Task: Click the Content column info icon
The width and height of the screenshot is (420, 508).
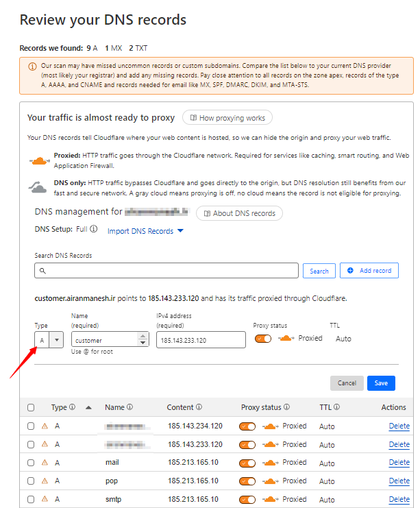Action: pos(199,407)
